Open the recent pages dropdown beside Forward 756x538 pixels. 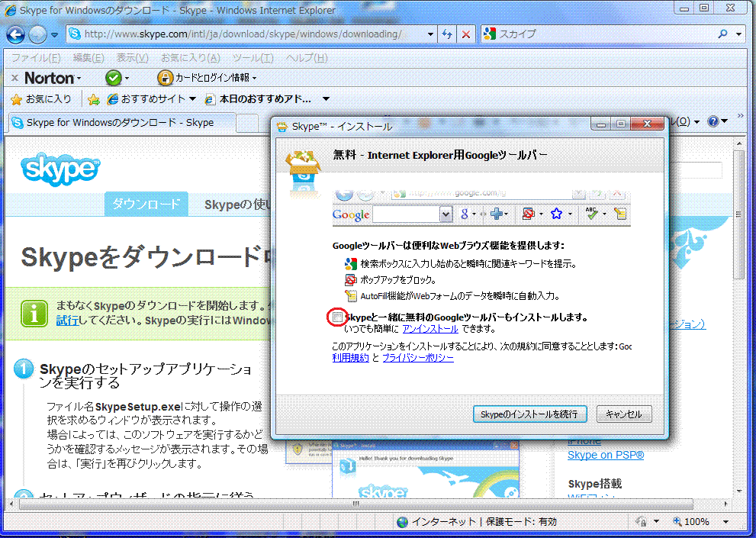pyautogui.click(x=54, y=35)
